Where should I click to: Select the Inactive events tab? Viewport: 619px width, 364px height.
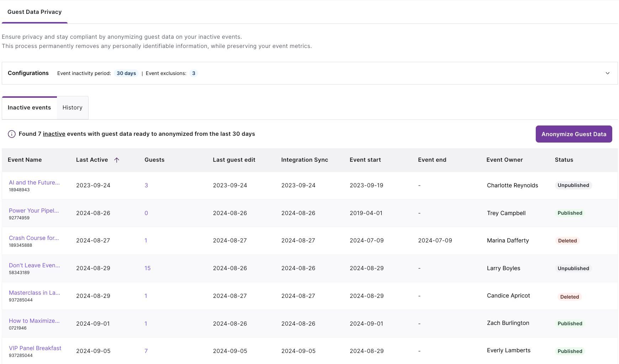[x=29, y=108]
